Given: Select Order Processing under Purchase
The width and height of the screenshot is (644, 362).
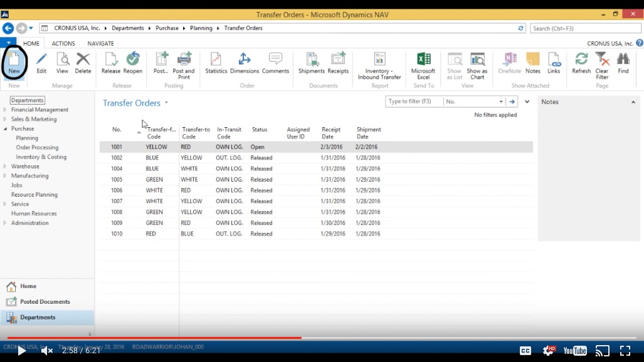Looking at the screenshot, I should 37,147.
